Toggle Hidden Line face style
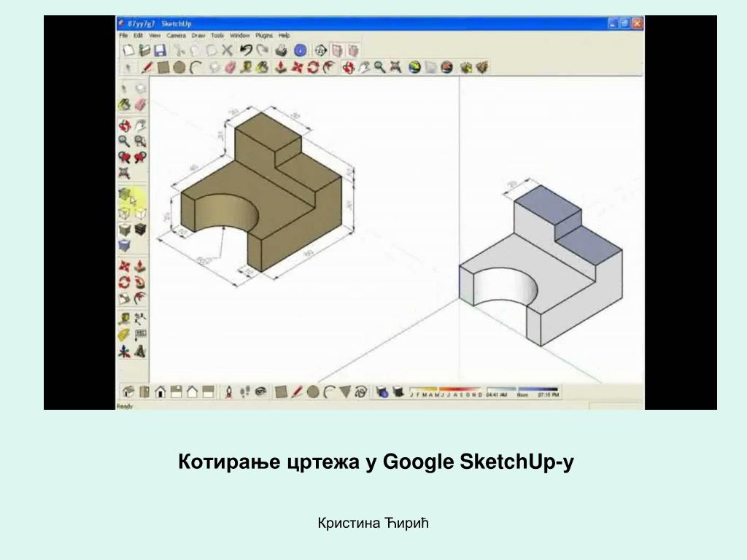Viewport: 747px width, 560px height. point(140,213)
